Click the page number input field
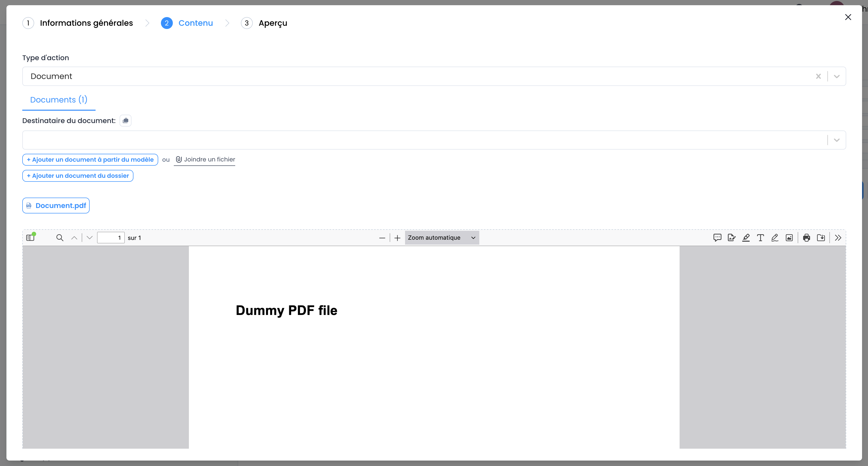The height and width of the screenshot is (466, 868). [110, 237]
